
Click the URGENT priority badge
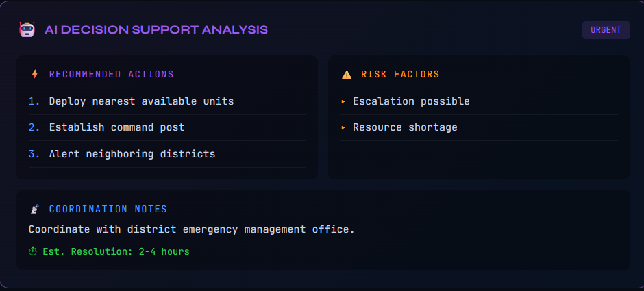point(606,30)
